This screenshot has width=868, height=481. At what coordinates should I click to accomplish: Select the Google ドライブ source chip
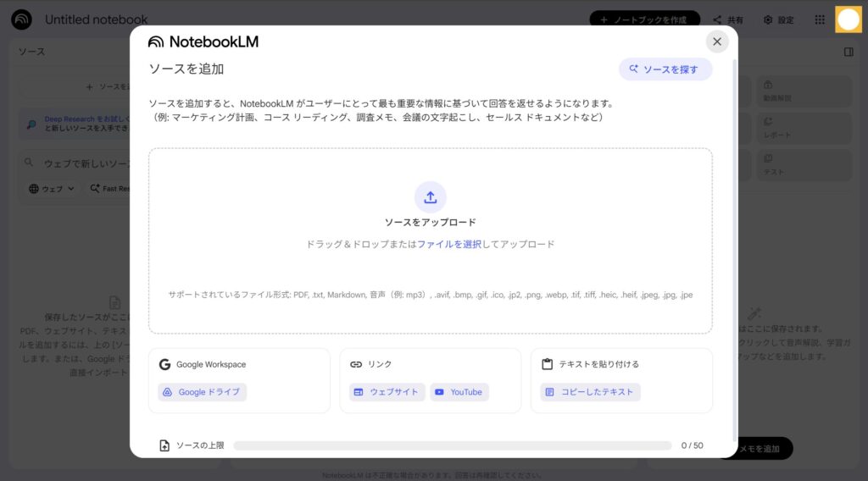click(202, 392)
